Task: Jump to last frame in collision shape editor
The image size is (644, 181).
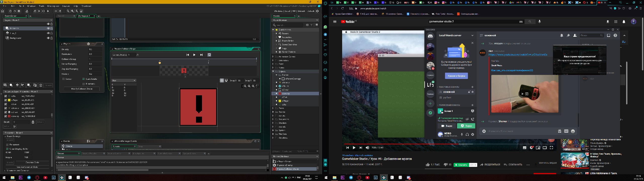Action: (201, 55)
